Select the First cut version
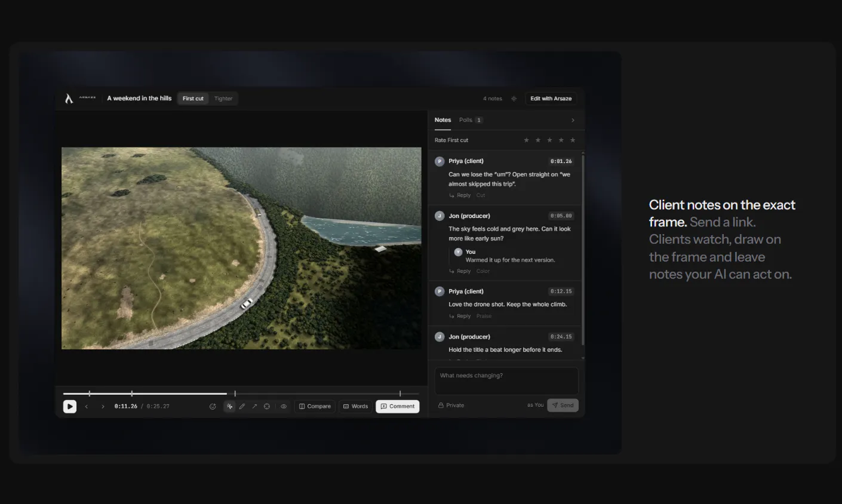Image resolution: width=842 pixels, height=504 pixels. click(193, 99)
